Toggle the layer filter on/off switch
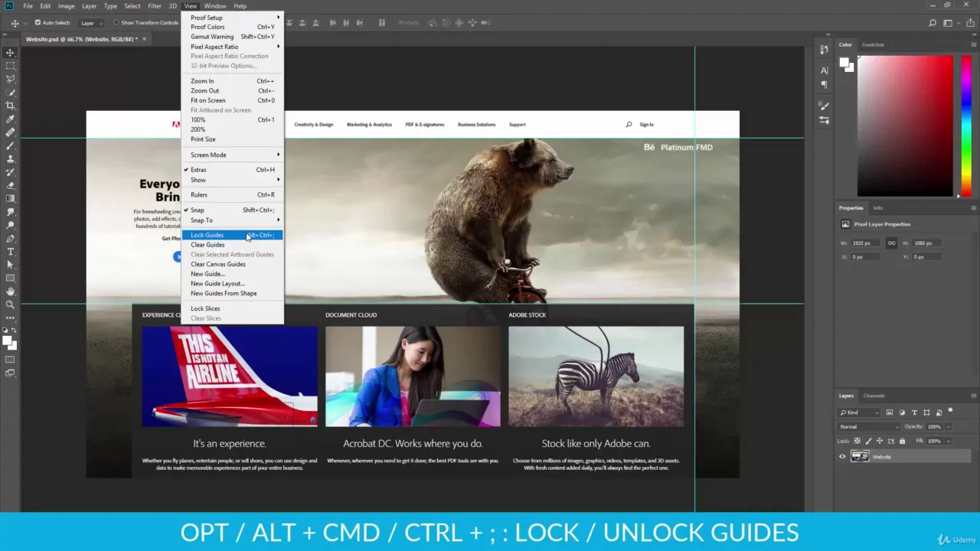The height and width of the screenshot is (551, 980). (951, 411)
